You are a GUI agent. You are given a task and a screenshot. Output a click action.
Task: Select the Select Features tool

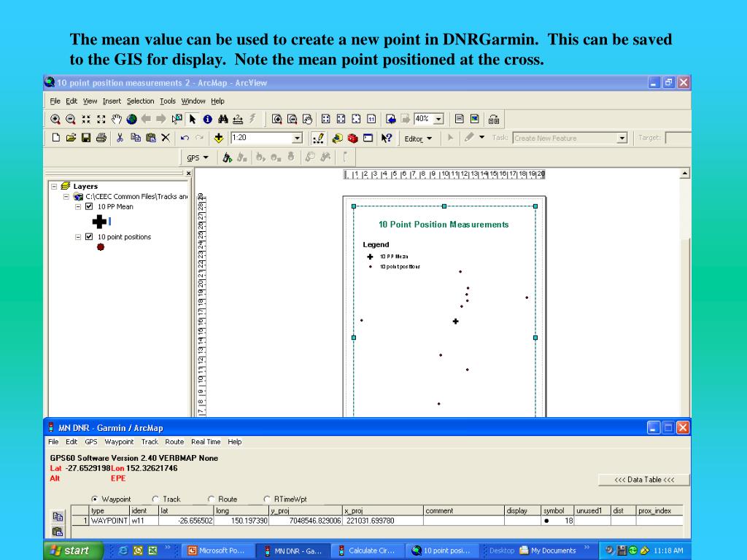point(177,119)
